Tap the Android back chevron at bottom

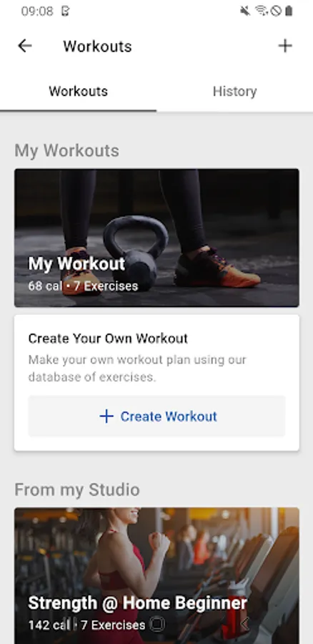(x=244, y=624)
